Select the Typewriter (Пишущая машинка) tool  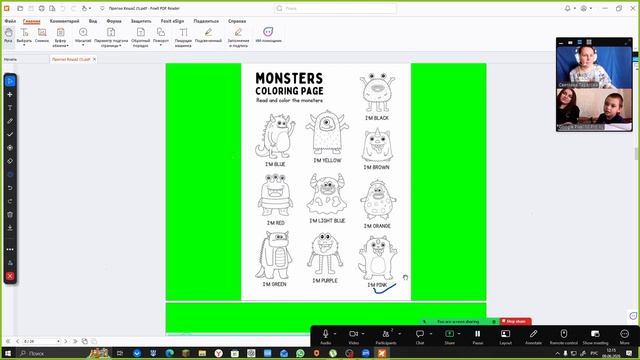tap(183, 37)
